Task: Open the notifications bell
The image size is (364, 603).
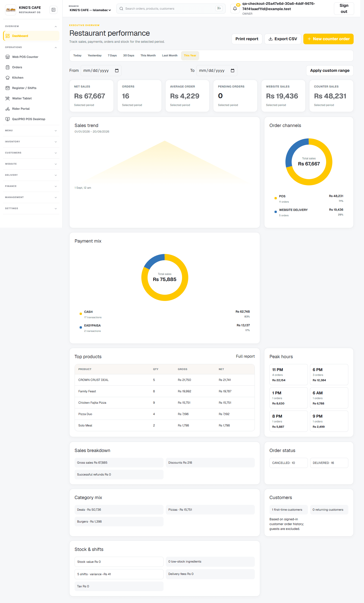Action: click(235, 9)
